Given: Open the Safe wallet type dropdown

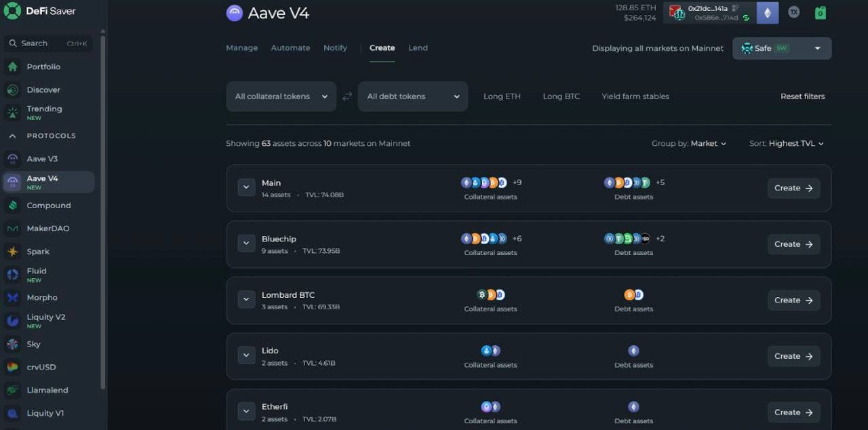Looking at the screenshot, I should [782, 48].
